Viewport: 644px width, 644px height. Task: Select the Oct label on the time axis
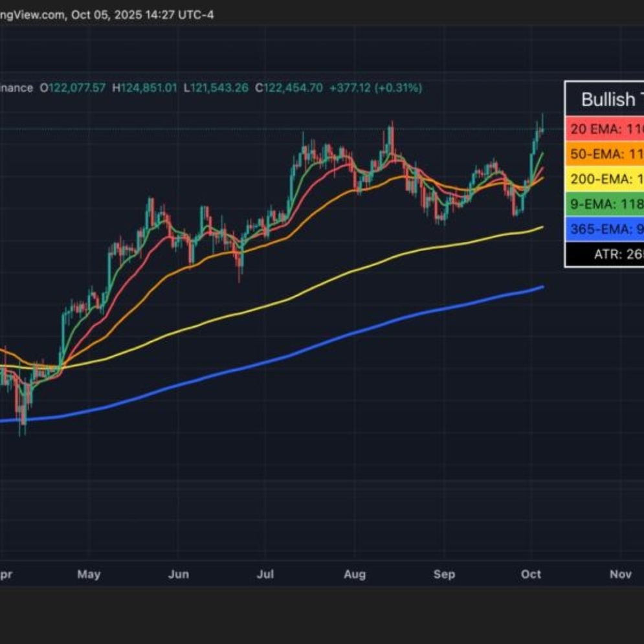[x=531, y=574]
